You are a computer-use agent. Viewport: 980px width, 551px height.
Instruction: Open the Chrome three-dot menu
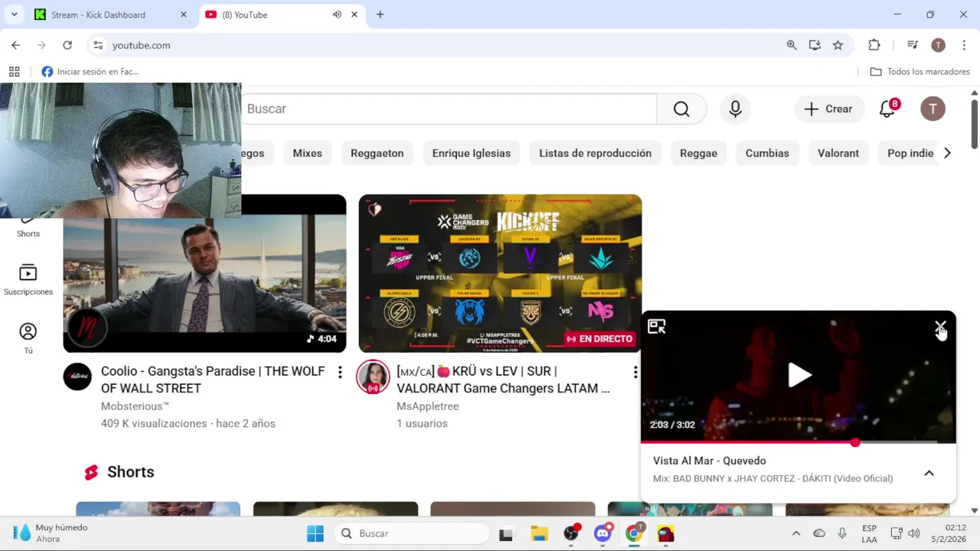click(963, 45)
